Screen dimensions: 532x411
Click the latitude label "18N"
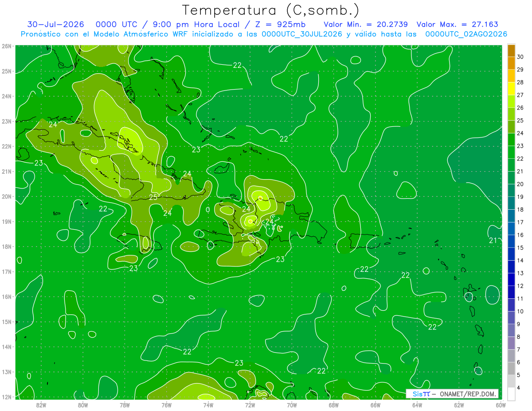point(7,247)
